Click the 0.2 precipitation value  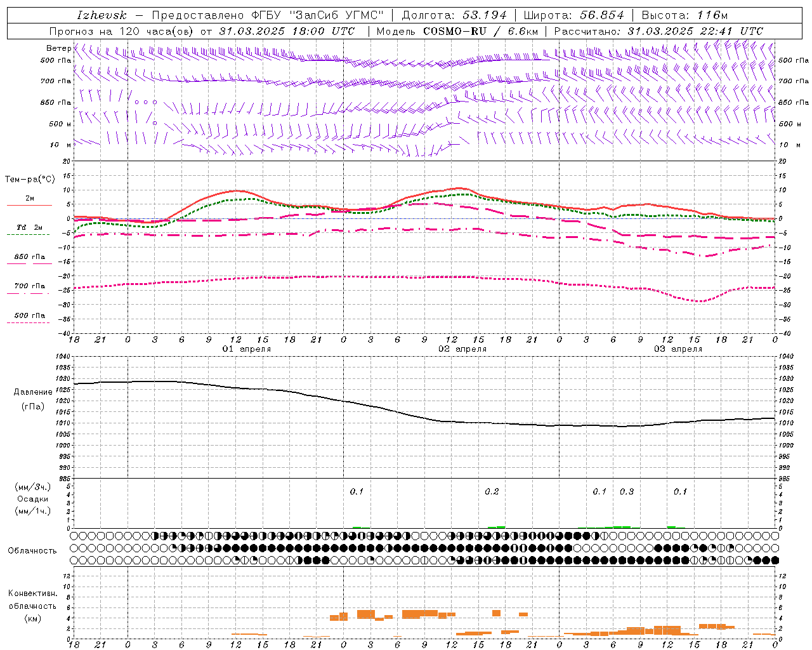point(492,491)
